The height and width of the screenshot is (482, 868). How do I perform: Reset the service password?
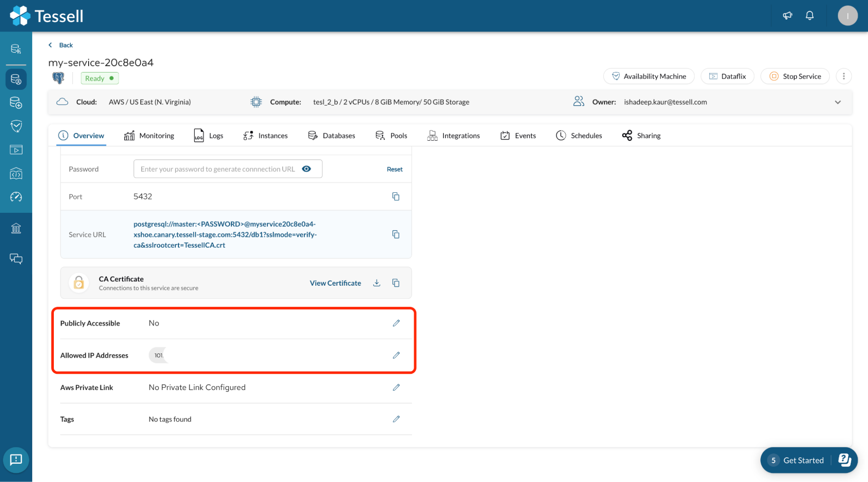[x=395, y=169]
